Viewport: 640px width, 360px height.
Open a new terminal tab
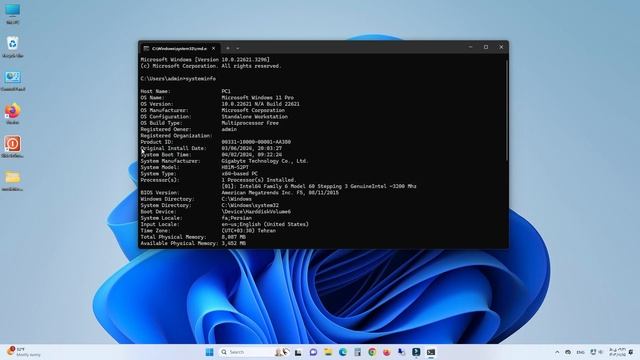[228, 48]
